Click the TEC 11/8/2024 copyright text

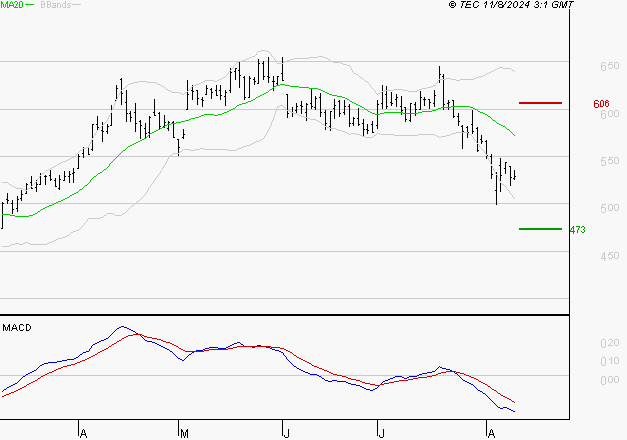(511, 5)
